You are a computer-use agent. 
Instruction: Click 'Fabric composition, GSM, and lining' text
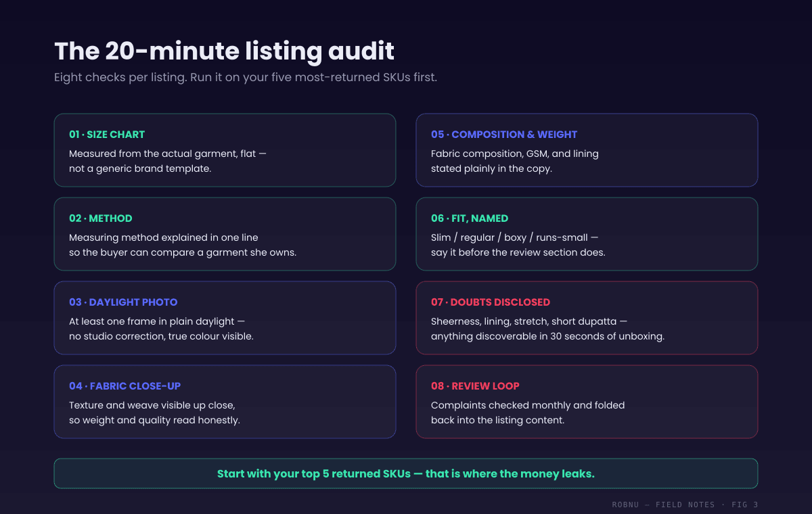[515, 154]
